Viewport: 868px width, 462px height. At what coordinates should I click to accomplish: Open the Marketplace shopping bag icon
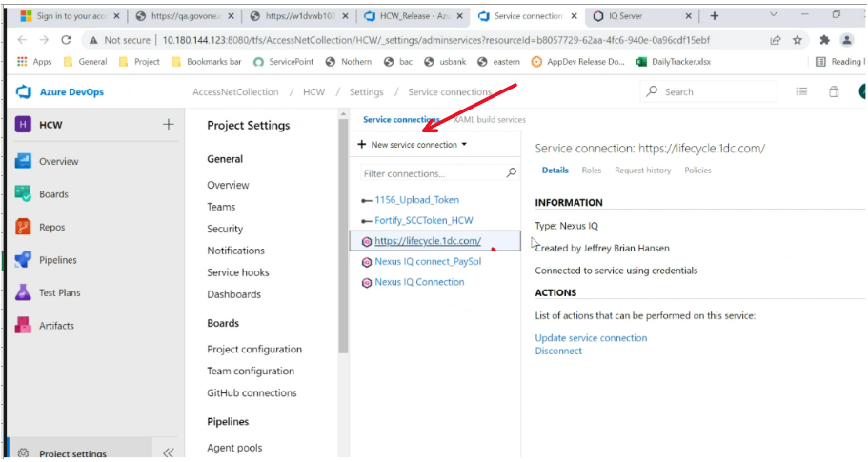tap(834, 91)
